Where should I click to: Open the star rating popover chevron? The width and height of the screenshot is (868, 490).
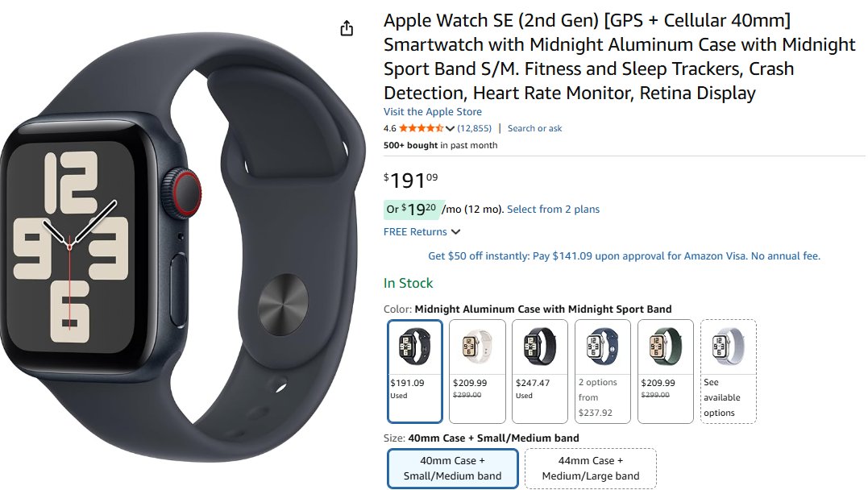coord(450,128)
